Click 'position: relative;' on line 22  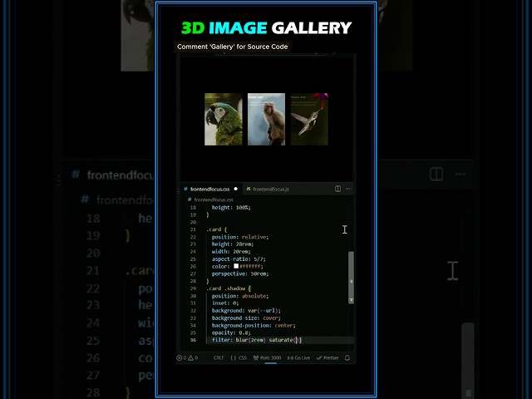pos(240,237)
